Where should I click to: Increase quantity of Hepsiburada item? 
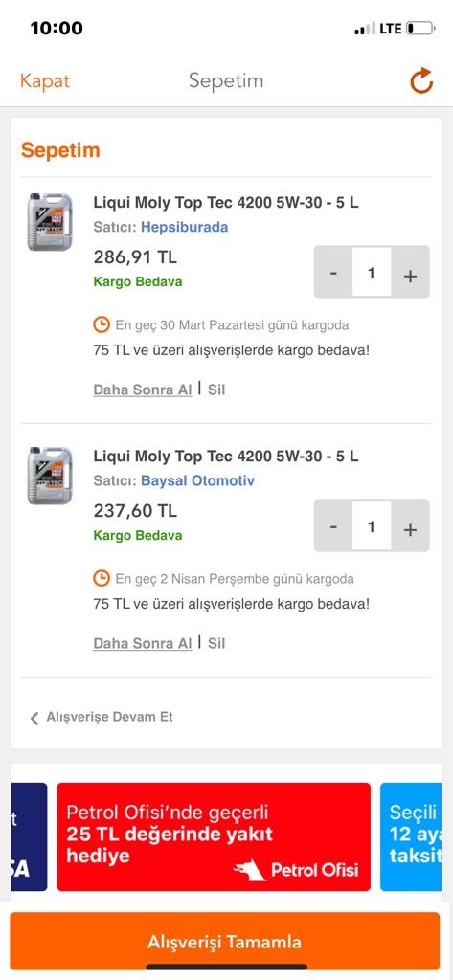pyautogui.click(x=411, y=275)
